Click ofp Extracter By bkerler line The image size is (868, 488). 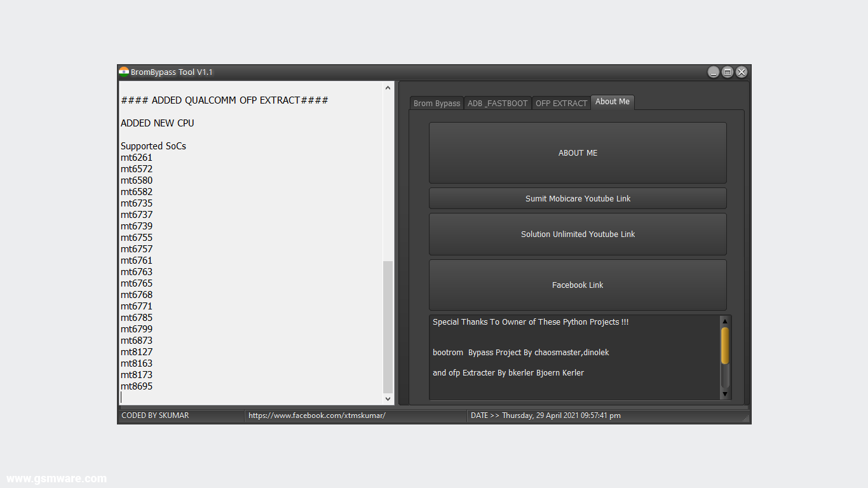coord(508,373)
